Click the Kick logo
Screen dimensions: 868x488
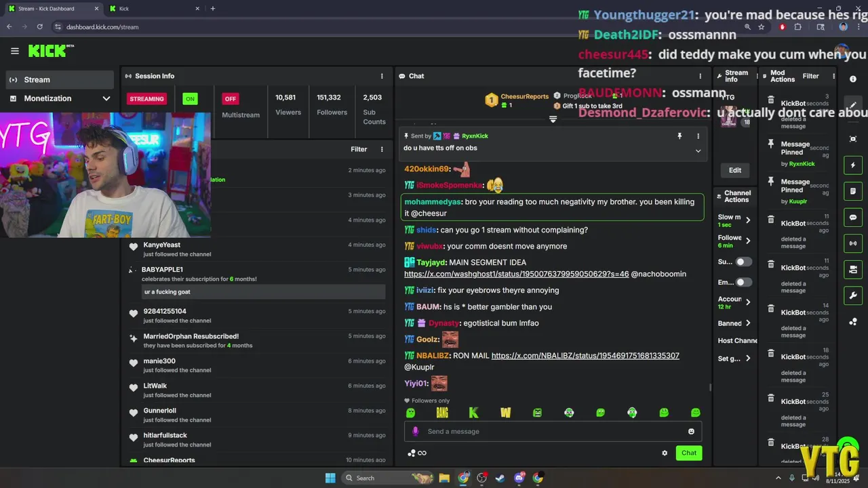(51, 51)
